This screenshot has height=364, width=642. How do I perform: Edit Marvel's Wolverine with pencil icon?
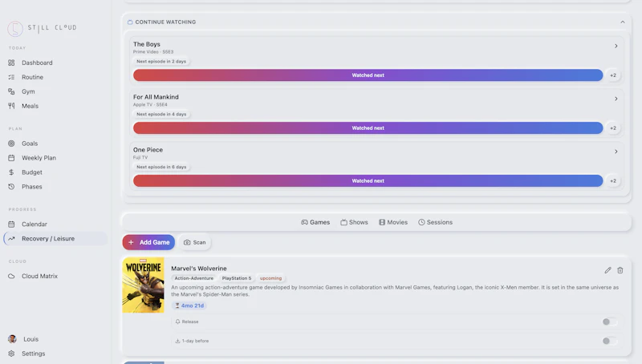click(607, 270)
